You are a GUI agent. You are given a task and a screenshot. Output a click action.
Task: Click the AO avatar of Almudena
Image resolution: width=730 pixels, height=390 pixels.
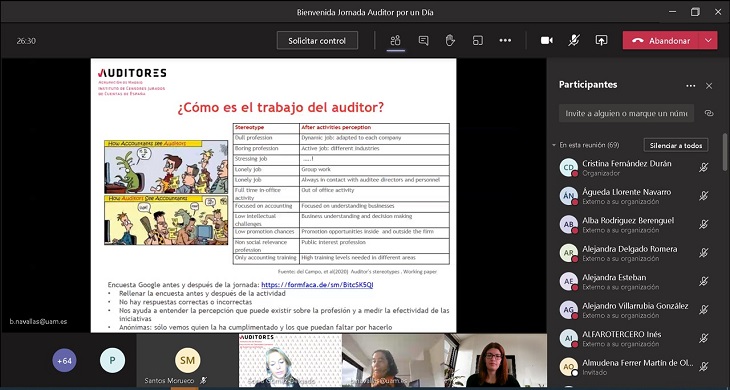pos(568,367)
